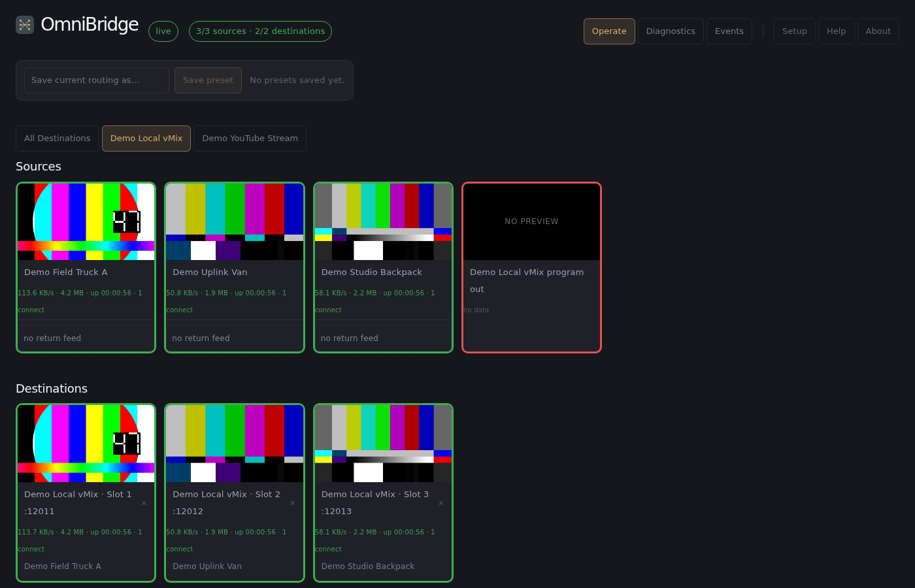Click the Demo Field Truck A source name

coord(66,272)
